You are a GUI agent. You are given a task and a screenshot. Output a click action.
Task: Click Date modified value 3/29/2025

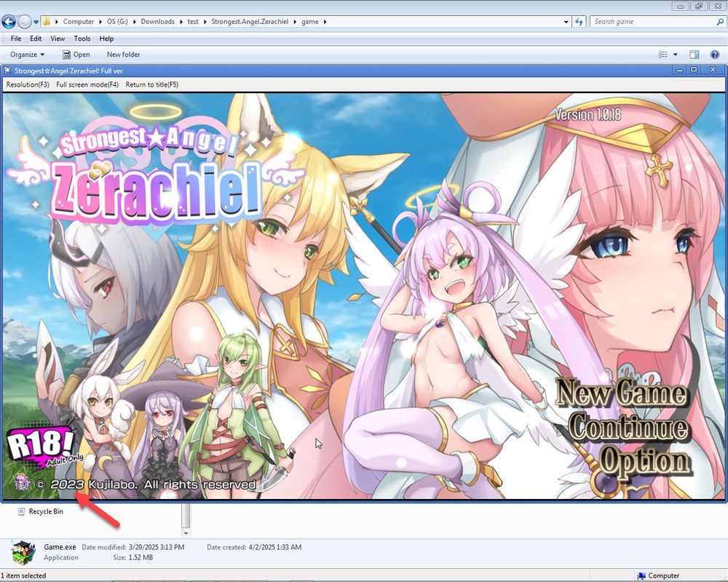pyautogui.click(x=157, y=547)
